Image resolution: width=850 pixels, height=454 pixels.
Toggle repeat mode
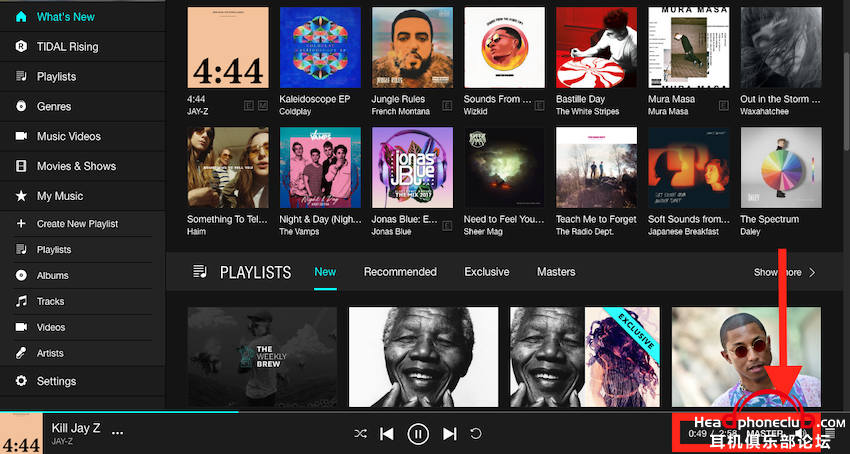475,433
